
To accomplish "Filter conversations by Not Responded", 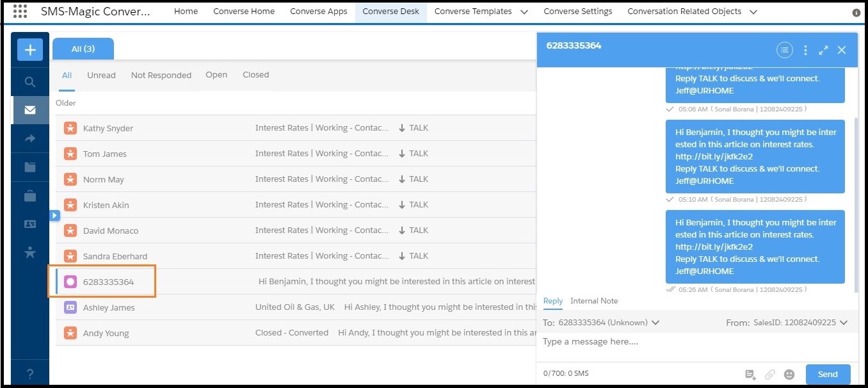I will [x=161, y=76].
